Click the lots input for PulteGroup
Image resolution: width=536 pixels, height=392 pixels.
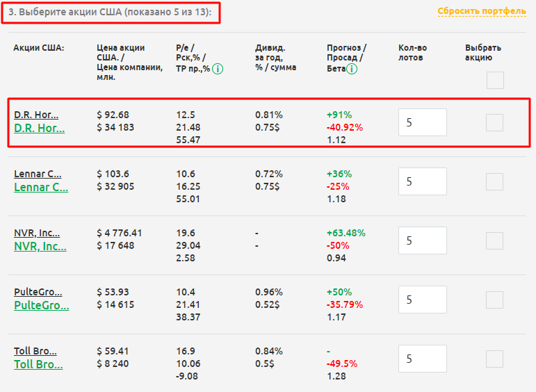click(422, 300)
